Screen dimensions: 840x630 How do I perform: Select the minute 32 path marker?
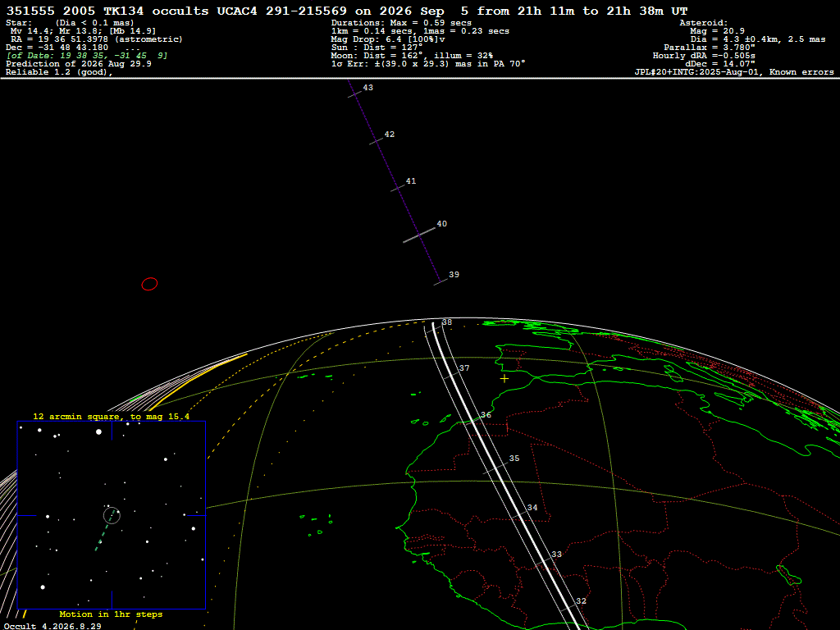tap(581, 601)
